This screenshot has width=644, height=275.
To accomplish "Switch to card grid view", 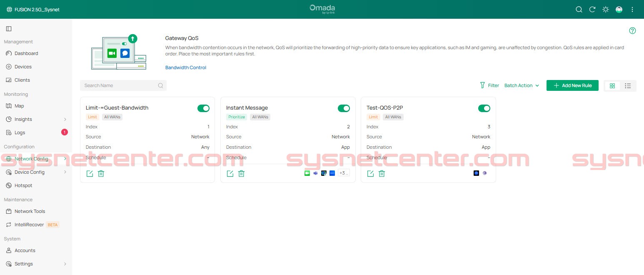I will pos(612,86).
